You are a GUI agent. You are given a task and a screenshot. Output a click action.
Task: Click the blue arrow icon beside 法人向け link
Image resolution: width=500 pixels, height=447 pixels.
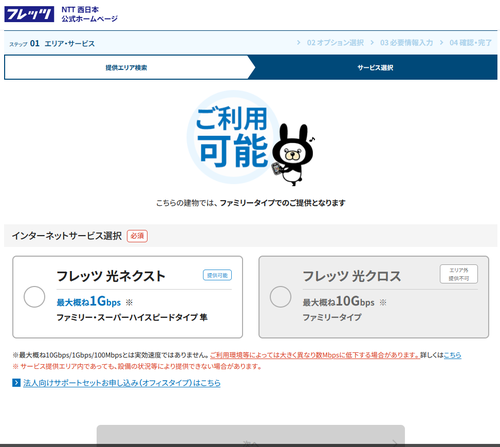click(16, 383)
